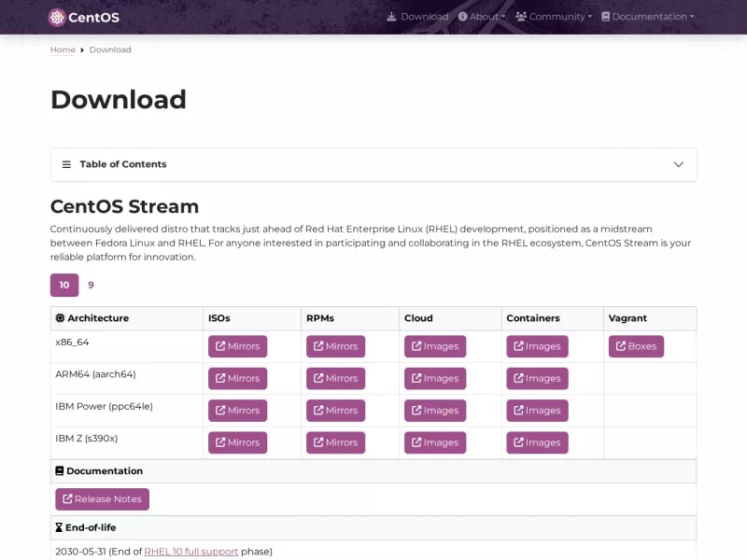Open the Download nav link

tap(417, 17)
